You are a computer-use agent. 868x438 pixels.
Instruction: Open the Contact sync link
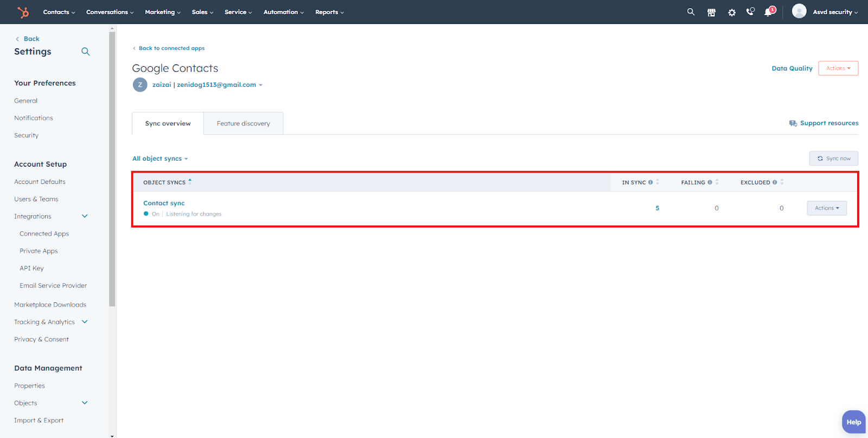[164, 203]
